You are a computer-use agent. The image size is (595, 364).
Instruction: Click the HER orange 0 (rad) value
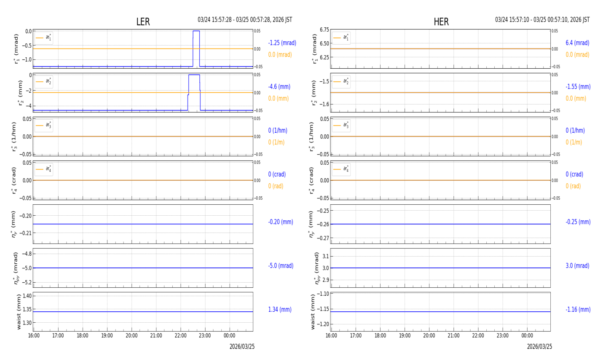(x=573, y=186)
